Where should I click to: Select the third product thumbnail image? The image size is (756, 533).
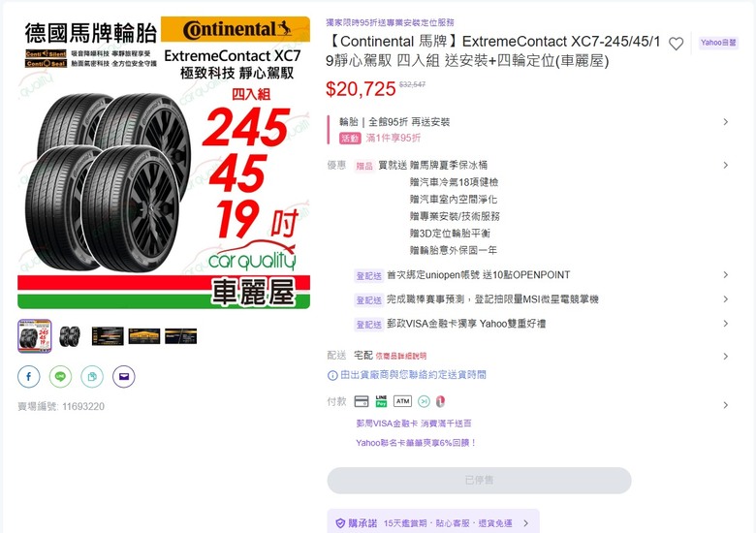108,336
